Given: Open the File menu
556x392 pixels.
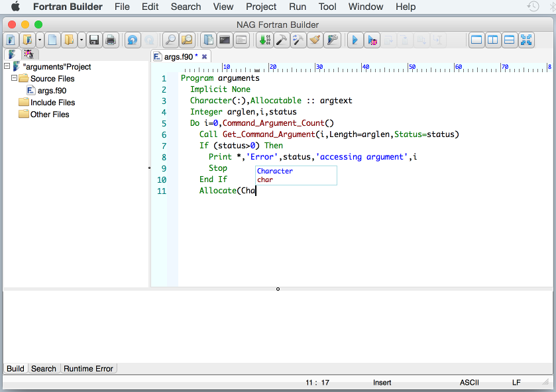Looking at the screenshot, I should tap(122, 7).
